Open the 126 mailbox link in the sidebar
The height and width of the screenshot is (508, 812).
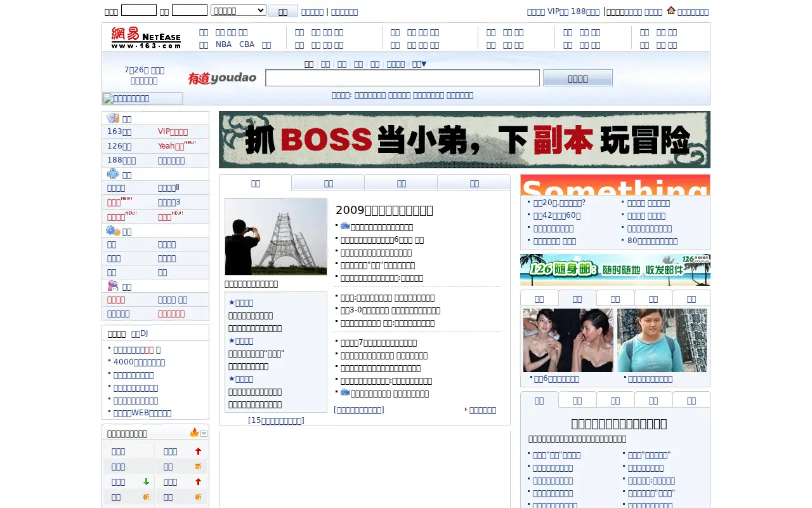click(119, 145)
